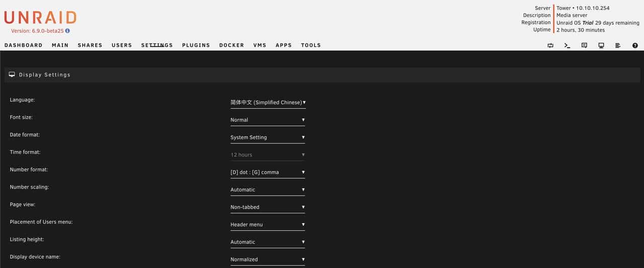Go to the Dashboard menu

23,45
